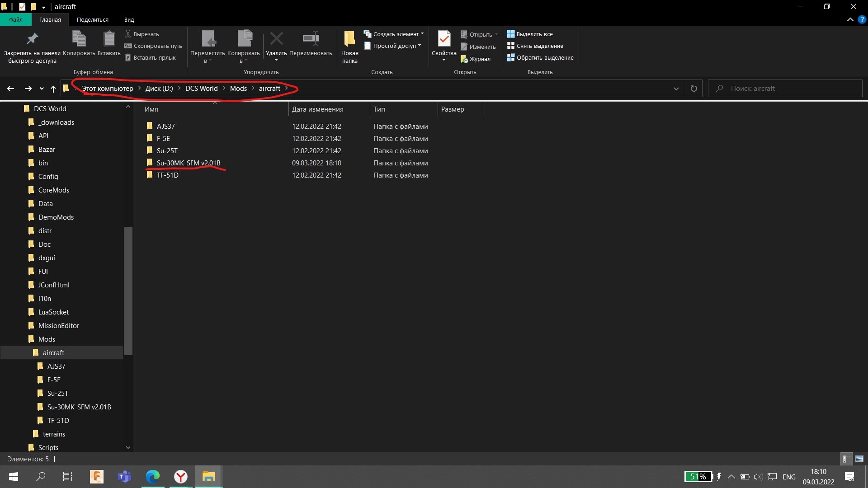Screen dimensions: 868x488
Task: Expand the chevron after Mods in breadcrumb
Action: (x=253, y=88)
